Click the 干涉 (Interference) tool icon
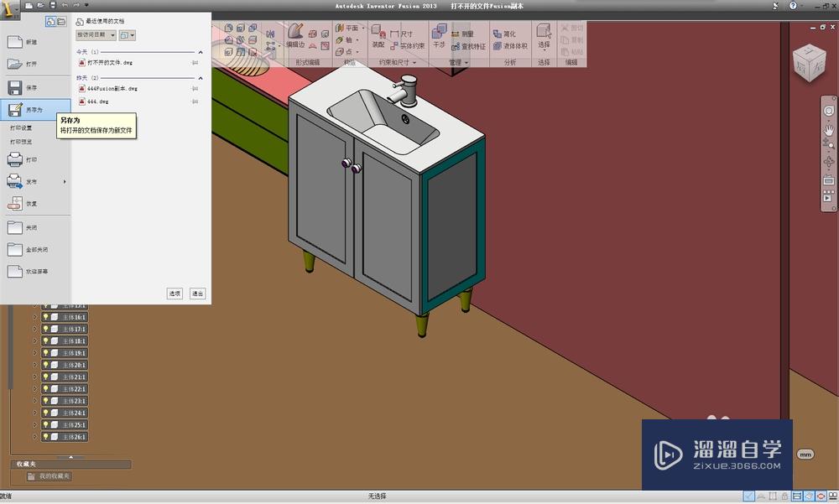839x504 pixels. pyautogui.click(x=439, y=34)
